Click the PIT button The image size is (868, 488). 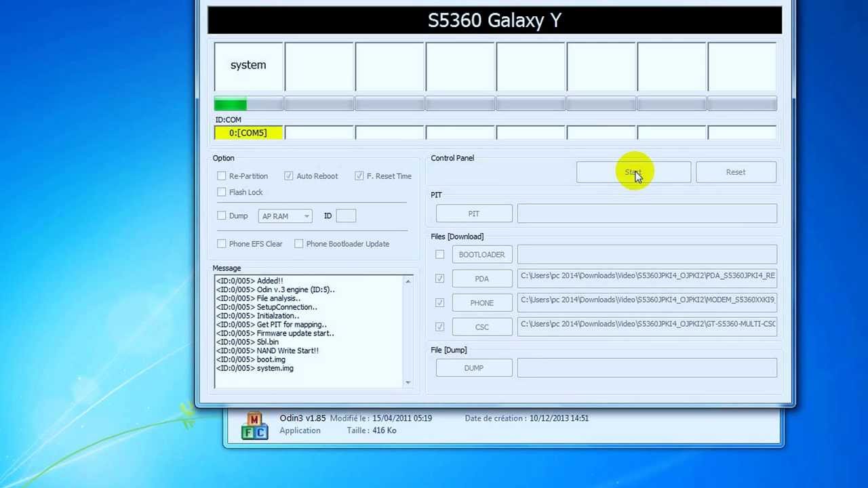474,213
